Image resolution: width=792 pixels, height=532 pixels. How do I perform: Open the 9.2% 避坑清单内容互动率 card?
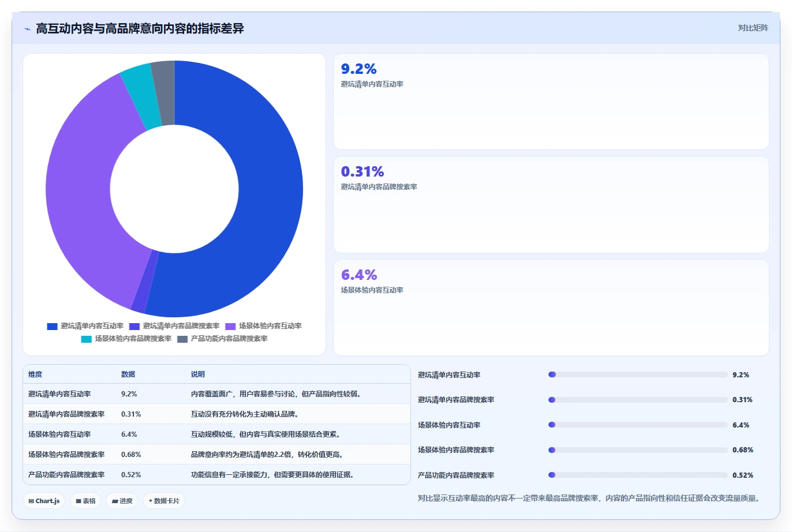pos(551,102)
